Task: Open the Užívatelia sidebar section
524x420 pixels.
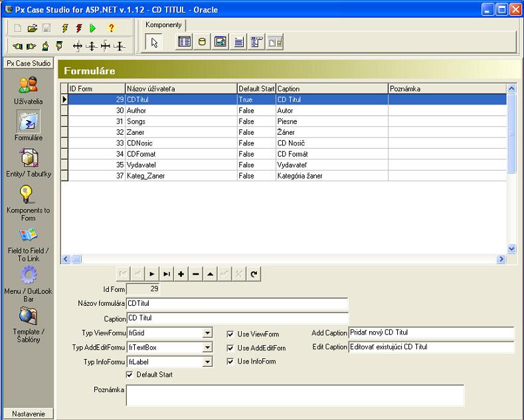Action: coord(29,90)
